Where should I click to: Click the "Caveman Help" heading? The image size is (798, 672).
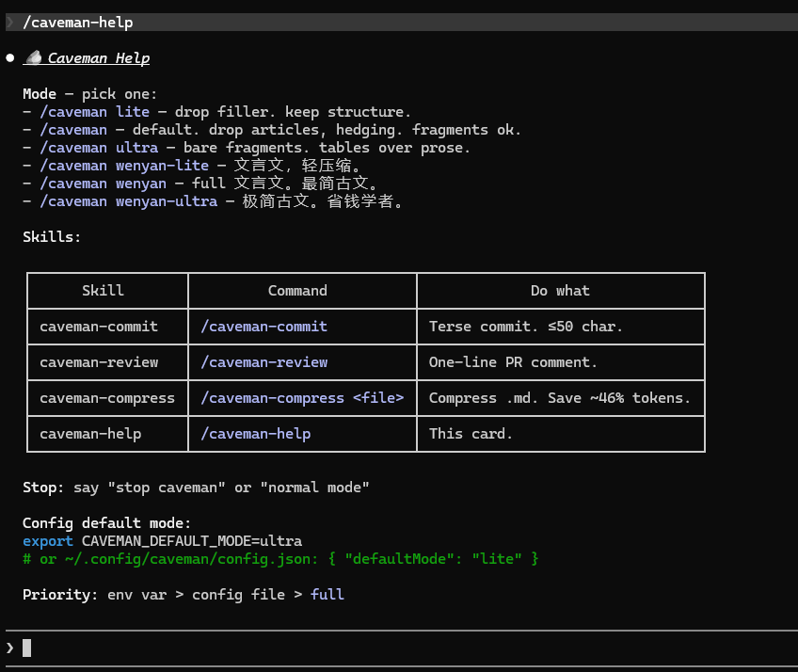99,58
